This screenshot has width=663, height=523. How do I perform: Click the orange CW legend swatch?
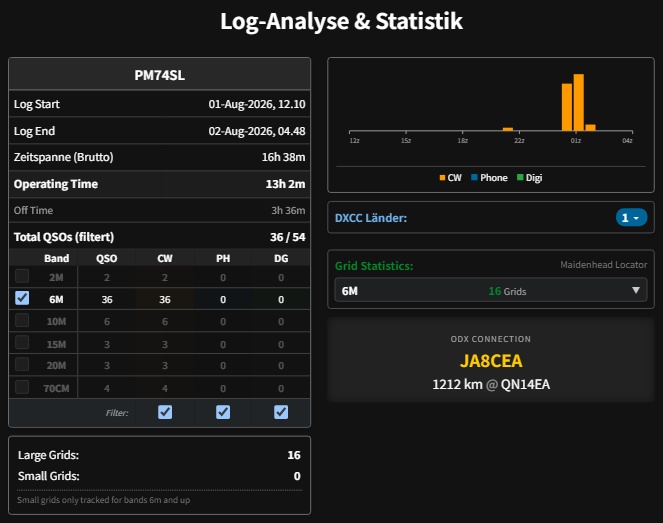[x=442, y=178]
